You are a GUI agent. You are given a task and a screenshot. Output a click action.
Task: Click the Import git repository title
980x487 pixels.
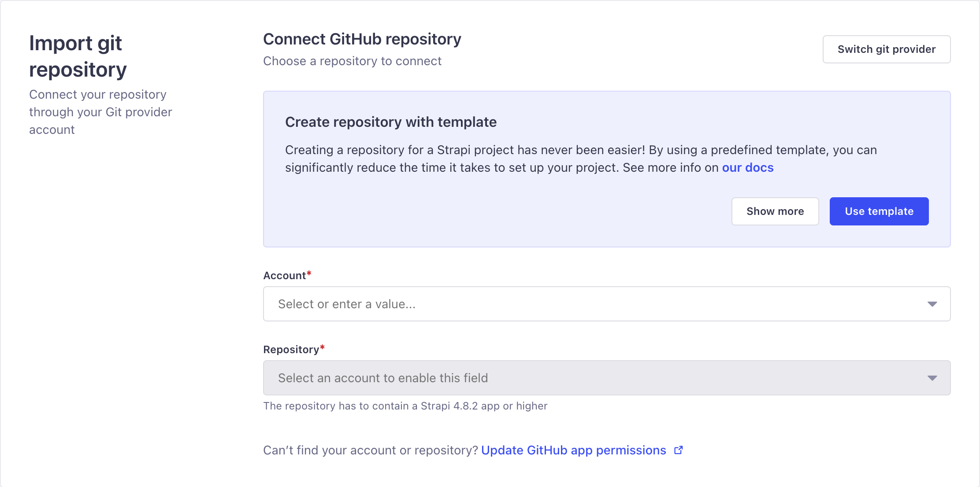[x=78, y=56]
